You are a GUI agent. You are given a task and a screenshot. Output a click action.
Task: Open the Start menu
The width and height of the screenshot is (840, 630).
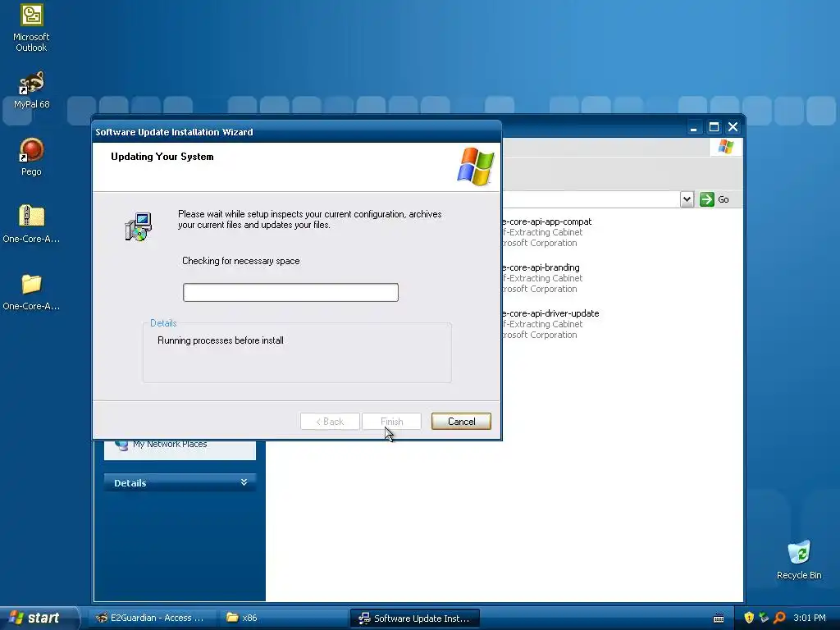39,618
